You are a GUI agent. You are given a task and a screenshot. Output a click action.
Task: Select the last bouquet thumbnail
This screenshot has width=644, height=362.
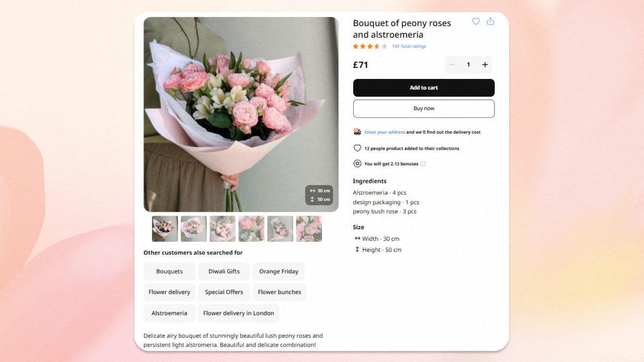point(309,229)
